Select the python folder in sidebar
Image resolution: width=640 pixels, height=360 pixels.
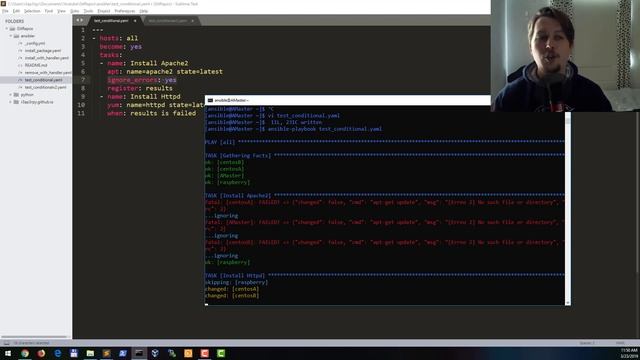click(x=27, y=95)
